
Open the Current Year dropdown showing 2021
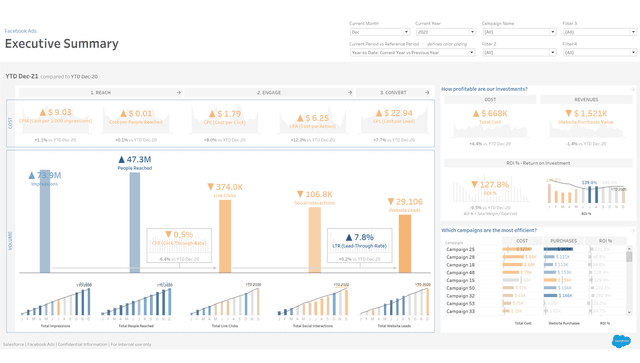click(x=446, y=32)
